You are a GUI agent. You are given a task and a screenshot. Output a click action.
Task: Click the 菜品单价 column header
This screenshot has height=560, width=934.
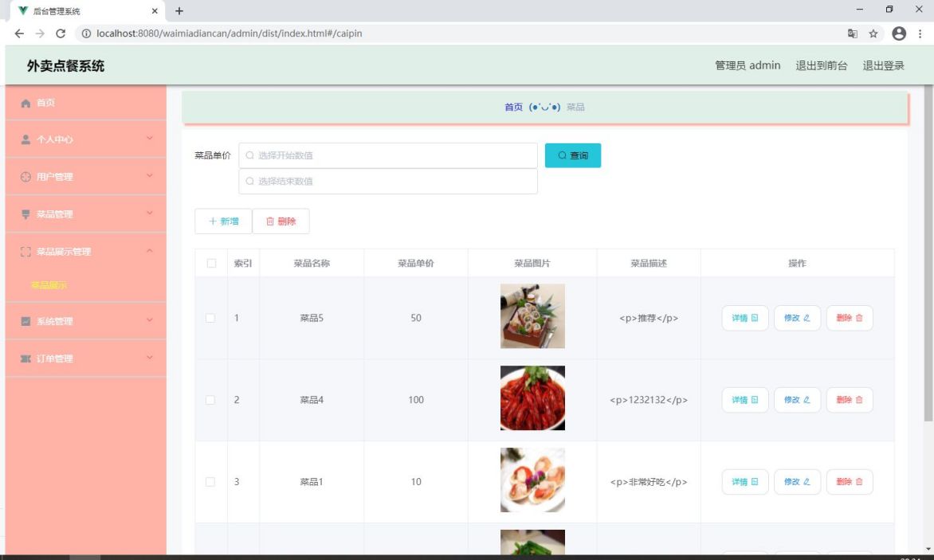tap(416, 263)
